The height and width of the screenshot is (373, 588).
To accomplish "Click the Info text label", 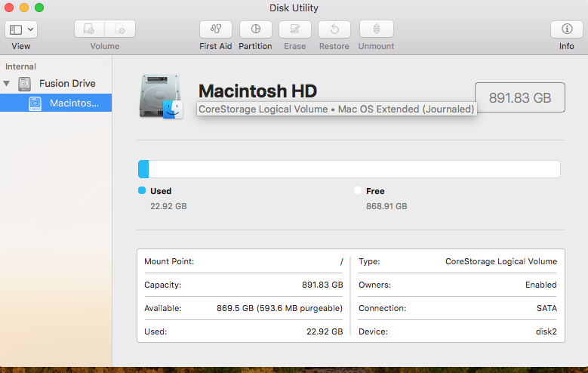I will click(x=567, y=46).
